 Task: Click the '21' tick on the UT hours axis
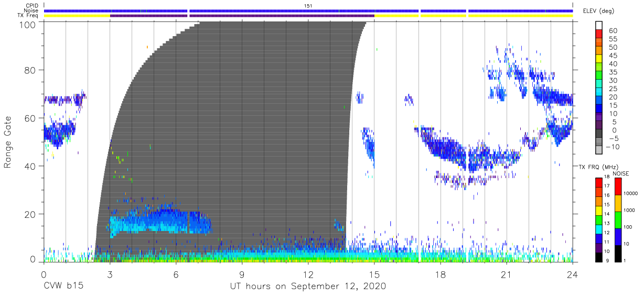coord(507,274)
